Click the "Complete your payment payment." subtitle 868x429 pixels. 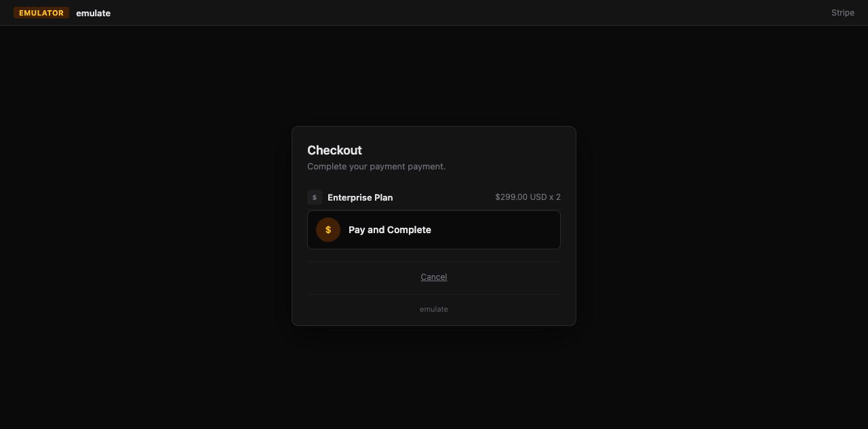pyautogui.click(x=376, y=167)
